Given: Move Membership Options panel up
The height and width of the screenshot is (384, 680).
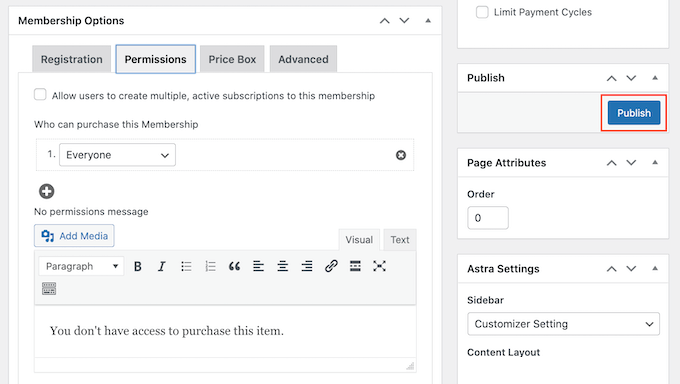Looking at the screenshot, I should [x=385, y=20].
